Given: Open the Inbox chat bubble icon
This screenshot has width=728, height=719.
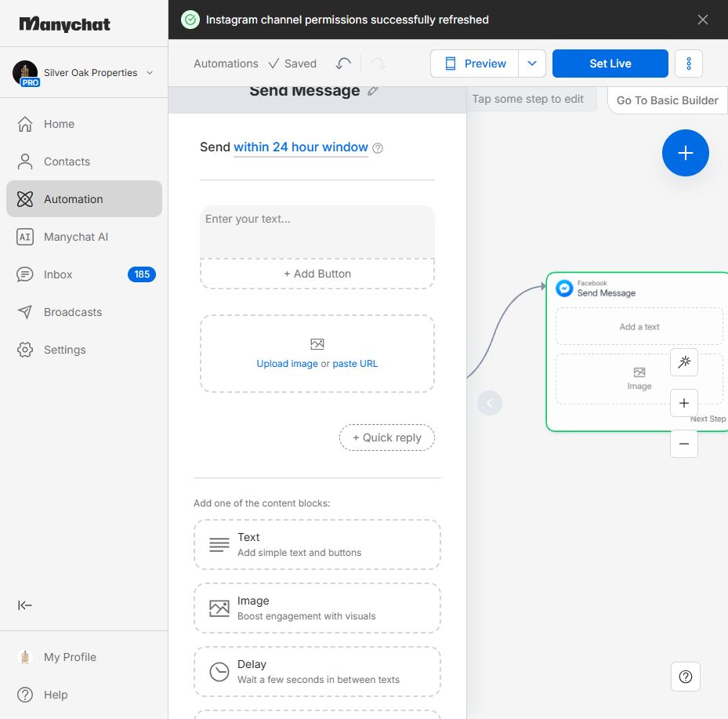Looking at the screenshot, I should click(x=25, y=274).
